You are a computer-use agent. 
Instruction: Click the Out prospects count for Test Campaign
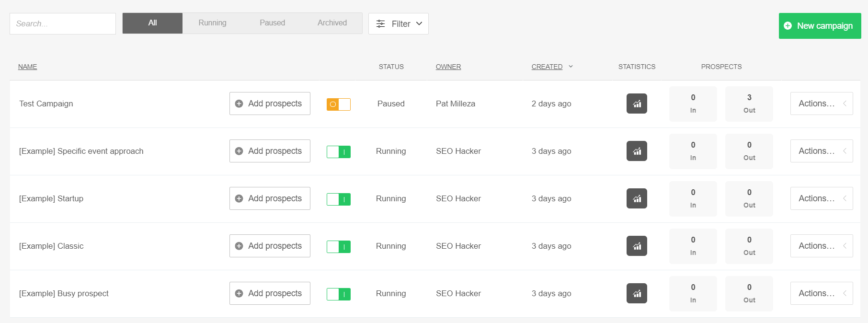click(x=749, y=104)
